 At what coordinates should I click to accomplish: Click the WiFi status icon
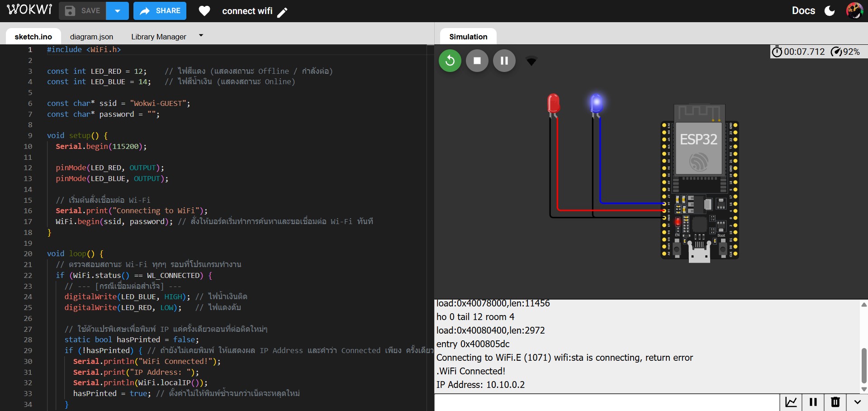(531, 61)
